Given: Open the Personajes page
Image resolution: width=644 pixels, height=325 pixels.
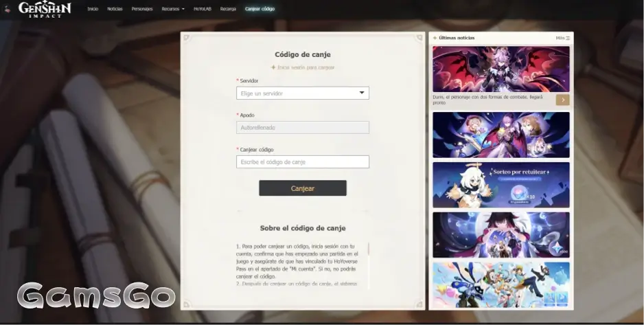Looking at the screenshot, I should click(142, 9).
